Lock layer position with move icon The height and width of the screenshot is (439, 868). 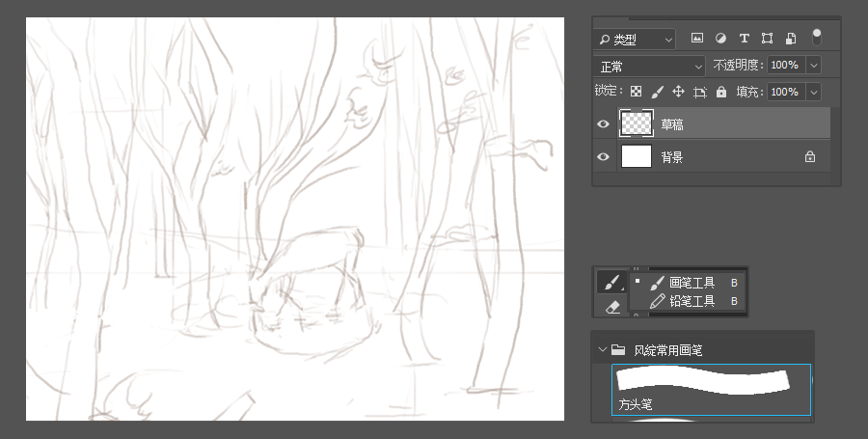tap(678, 92)
